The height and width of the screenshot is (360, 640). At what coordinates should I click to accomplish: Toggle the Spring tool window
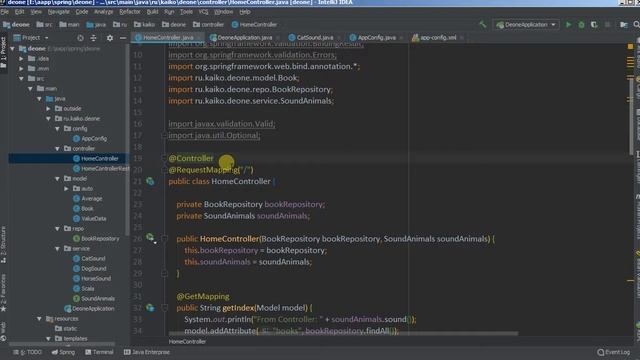(63, 352)
